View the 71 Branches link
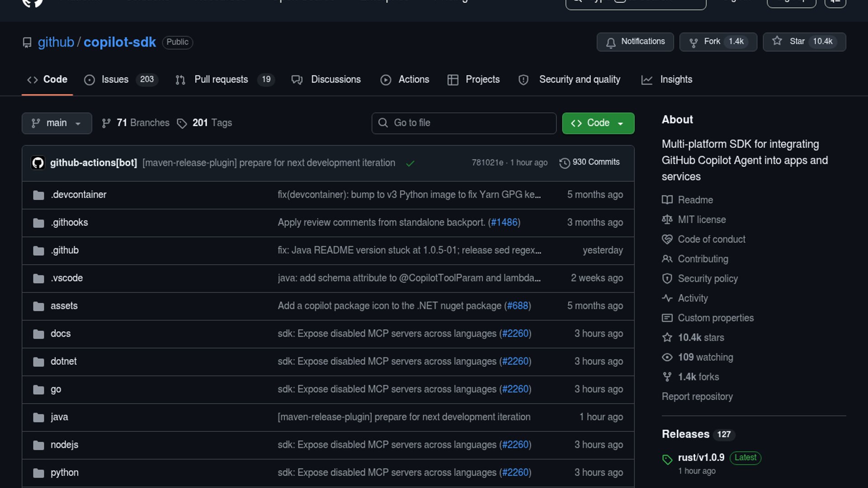This screenshot has width=868, height=488. click(136, 123)
